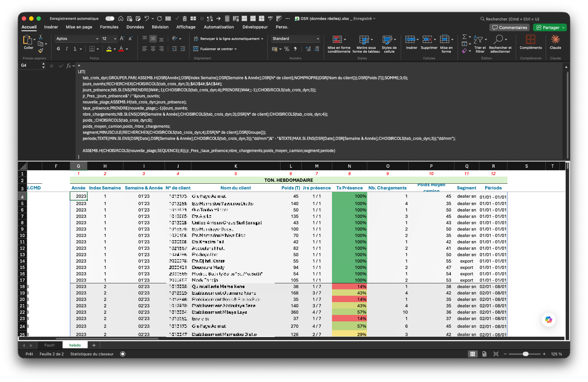Open the Insérer ribbon tab
Image resolution: width=588 pixels, height=382 pixels.
(x=51, y=27)
